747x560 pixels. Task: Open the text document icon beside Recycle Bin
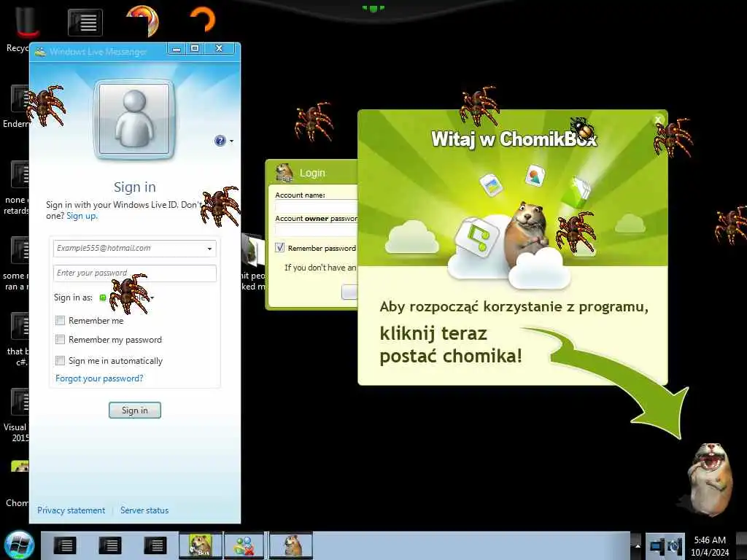click(85, 23)
